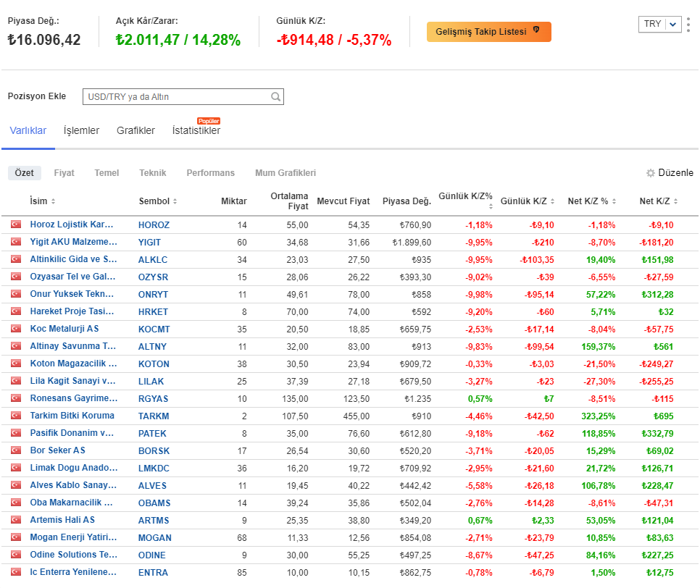
Task: Click the flag icon in the BORSK row
Action: 16,450
